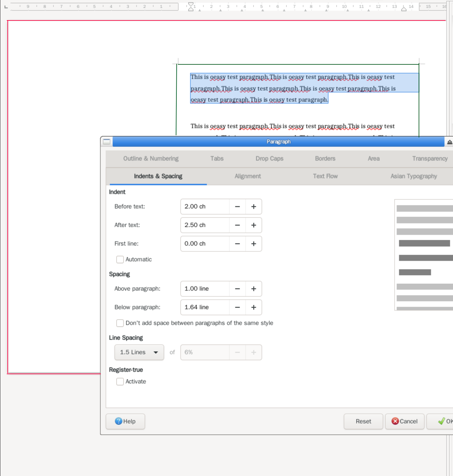Switch to the Area tab
Screen dimensions: 453x476
point(374,158)
